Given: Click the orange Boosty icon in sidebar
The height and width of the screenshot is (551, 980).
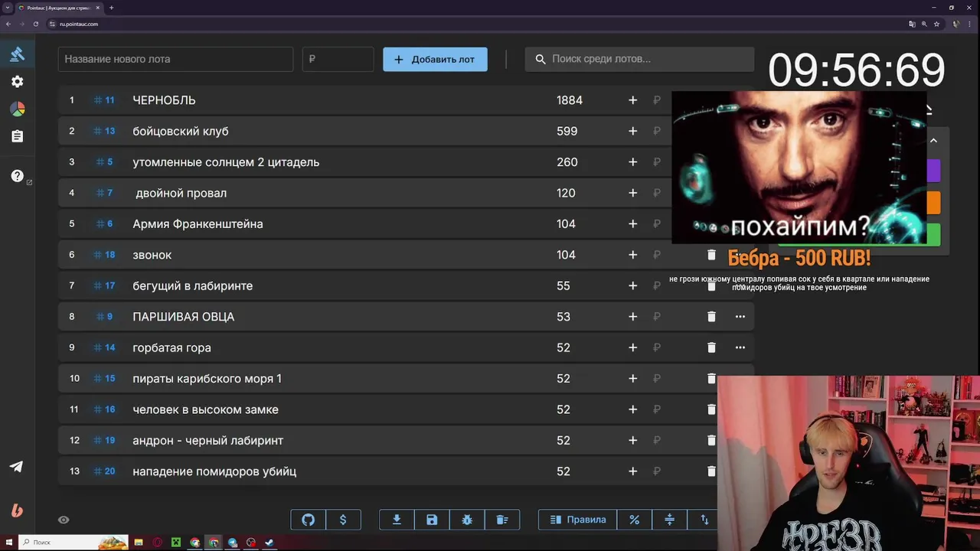Looking at the screenshot, I should click(16, 510).
